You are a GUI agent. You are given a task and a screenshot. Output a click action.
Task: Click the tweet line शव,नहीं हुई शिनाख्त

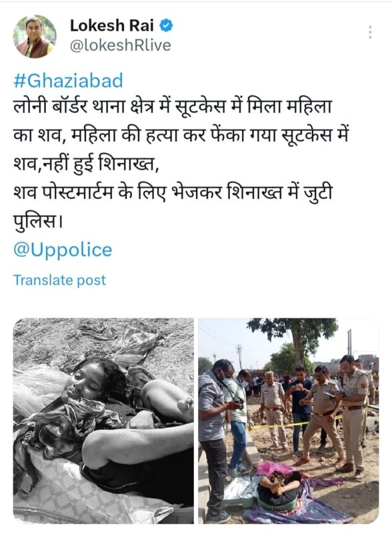tap(87, 164)
